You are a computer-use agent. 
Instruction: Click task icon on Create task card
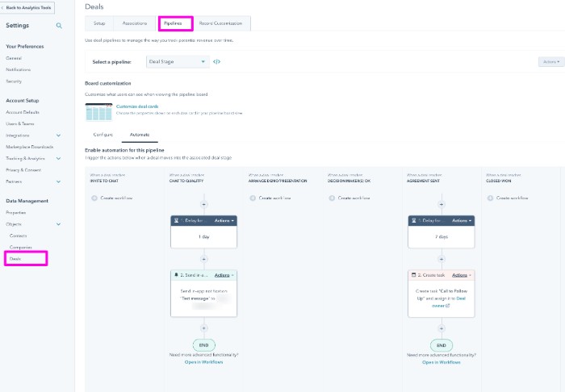click(413, 275)
